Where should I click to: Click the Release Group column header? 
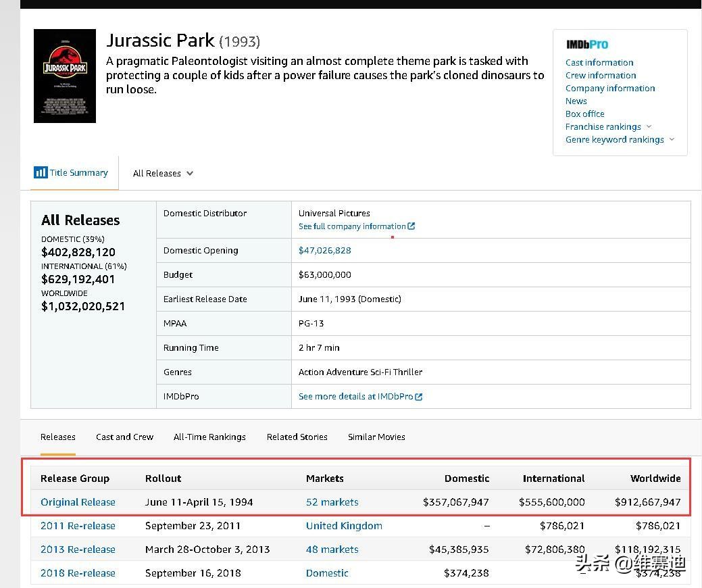click(x=75, y=479)
